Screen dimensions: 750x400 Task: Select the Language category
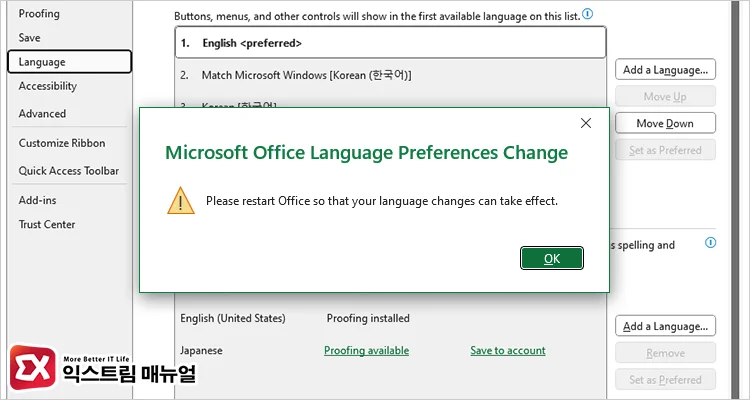coord(42,62)
